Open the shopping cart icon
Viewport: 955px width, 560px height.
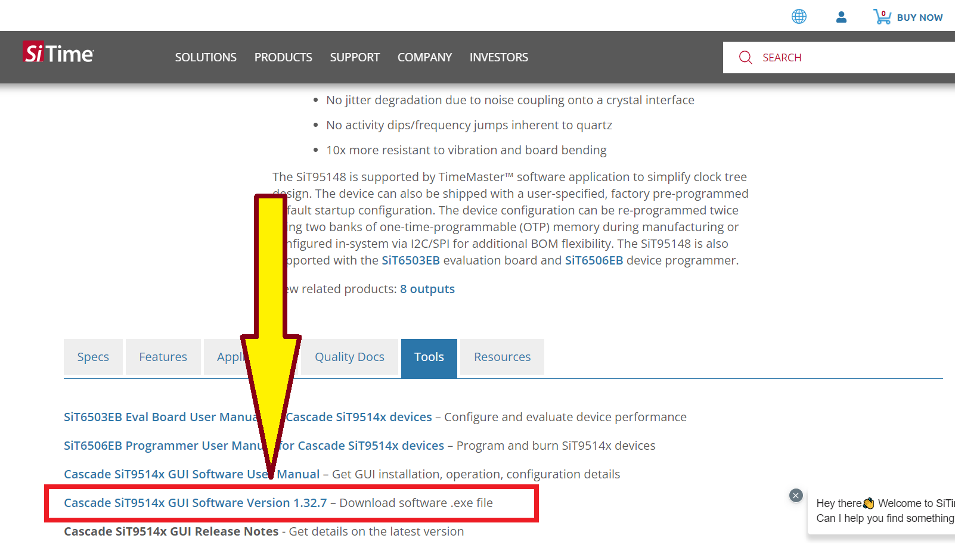coord(882,17)
